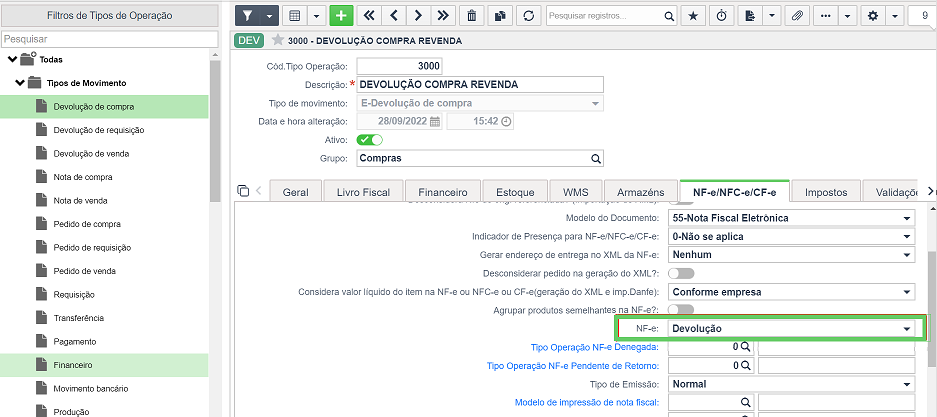Open dropdown next to document export icon
Viewport: 937px width, 417px height.
click(772, 16)
